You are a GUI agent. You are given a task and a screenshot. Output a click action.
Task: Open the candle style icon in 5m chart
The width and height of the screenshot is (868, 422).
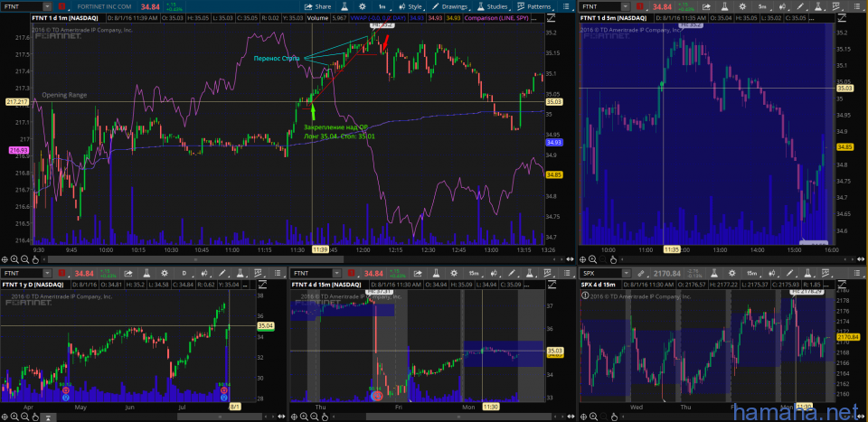(x=783, y=6)
